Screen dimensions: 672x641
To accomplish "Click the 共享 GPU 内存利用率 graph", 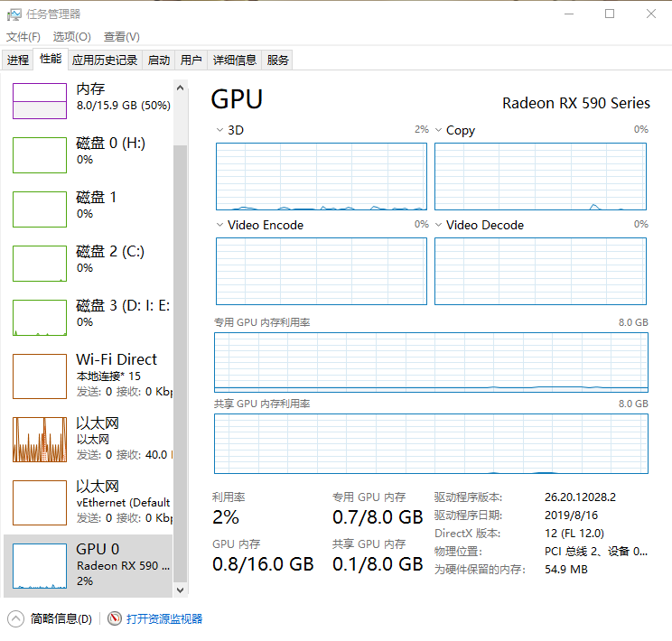I will [431, 444].
